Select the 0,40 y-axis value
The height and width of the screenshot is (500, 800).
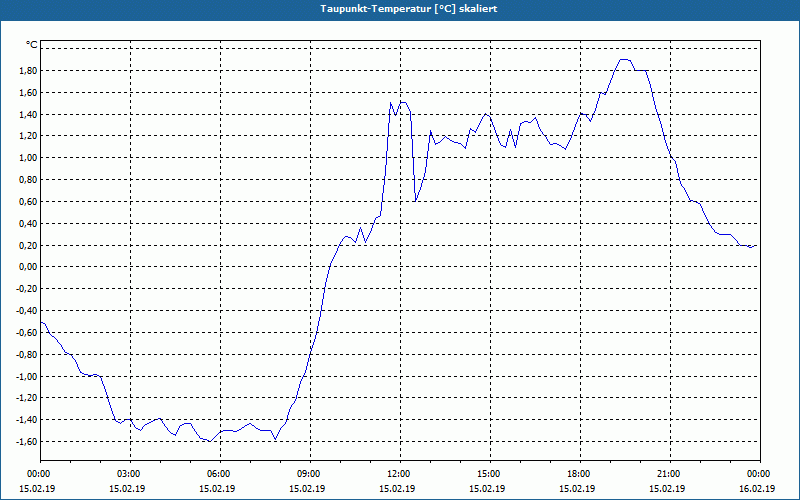[x=28, y=223]
